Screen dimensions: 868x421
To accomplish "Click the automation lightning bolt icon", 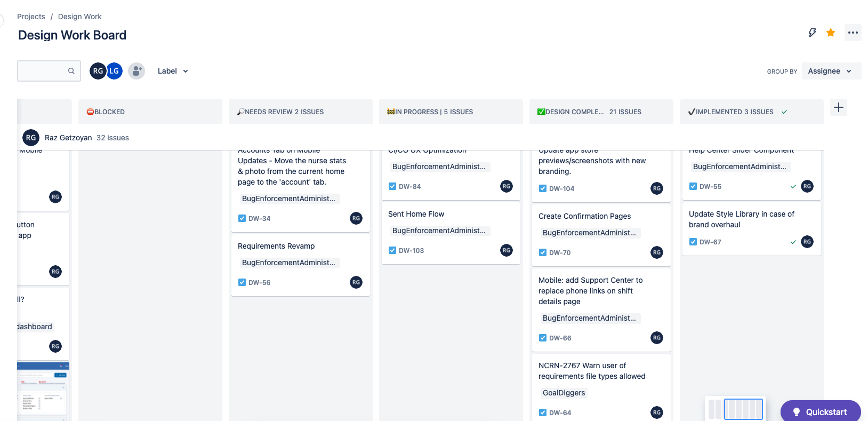I will click(x=812, y=33).
